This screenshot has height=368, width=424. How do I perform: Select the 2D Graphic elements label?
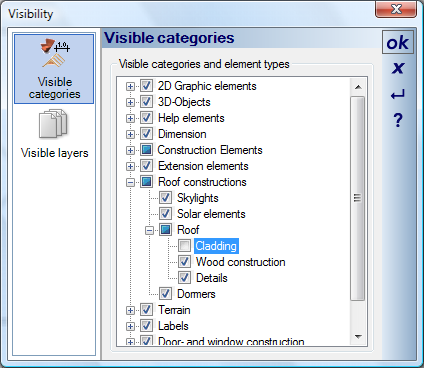[x=207, y=86]
